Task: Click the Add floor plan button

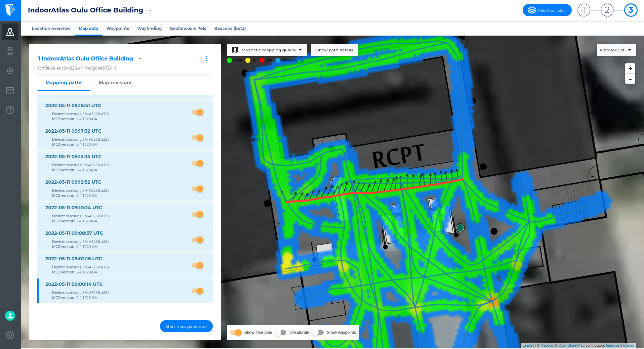Action: click(x=547, y=10)
